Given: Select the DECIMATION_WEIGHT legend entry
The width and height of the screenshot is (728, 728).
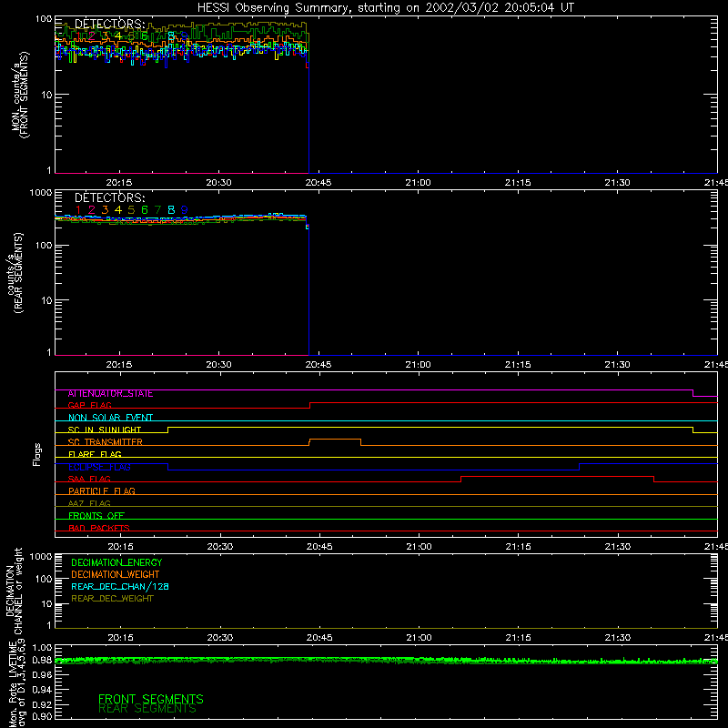Looking at the screenshot, I should 116,575.
